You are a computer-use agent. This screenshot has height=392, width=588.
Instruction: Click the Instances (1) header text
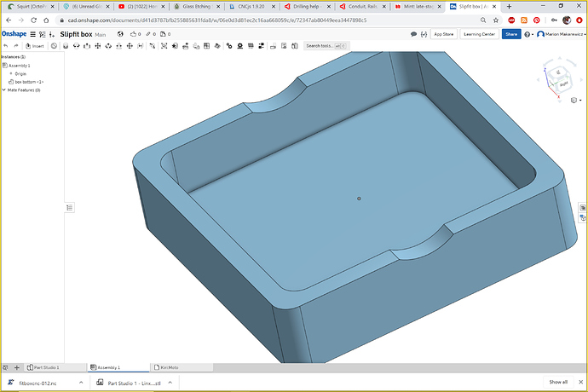[13, 57]
